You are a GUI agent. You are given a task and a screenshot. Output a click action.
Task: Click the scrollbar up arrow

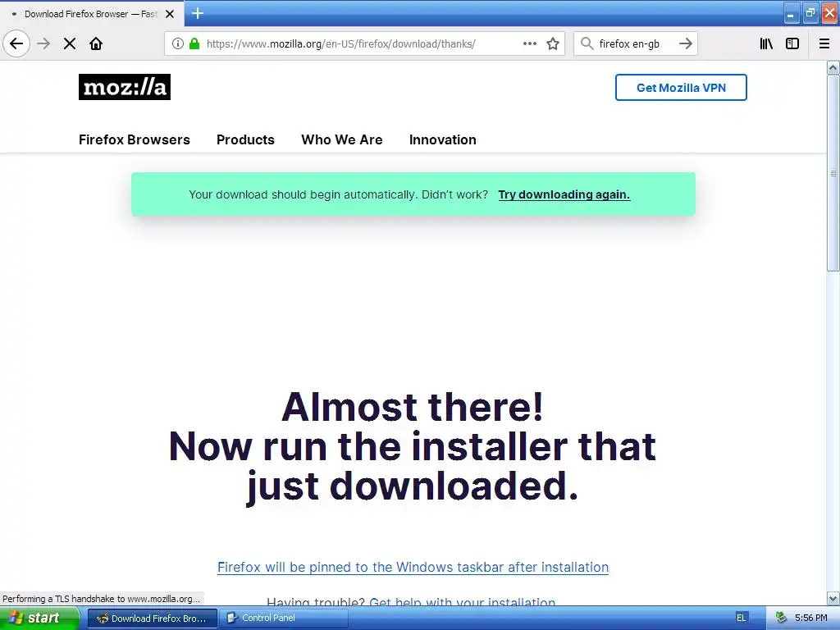point(833,67)
